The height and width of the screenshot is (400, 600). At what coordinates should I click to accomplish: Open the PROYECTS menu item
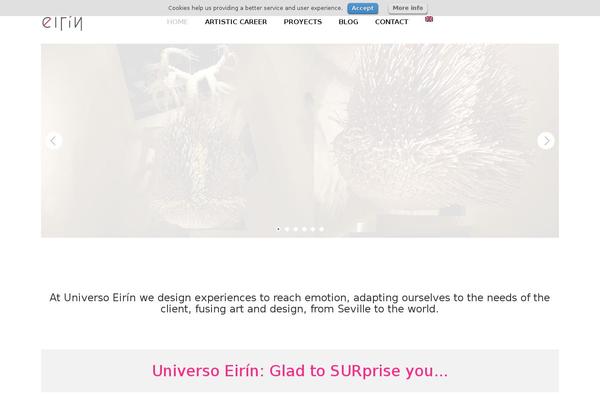coord(303,22)
